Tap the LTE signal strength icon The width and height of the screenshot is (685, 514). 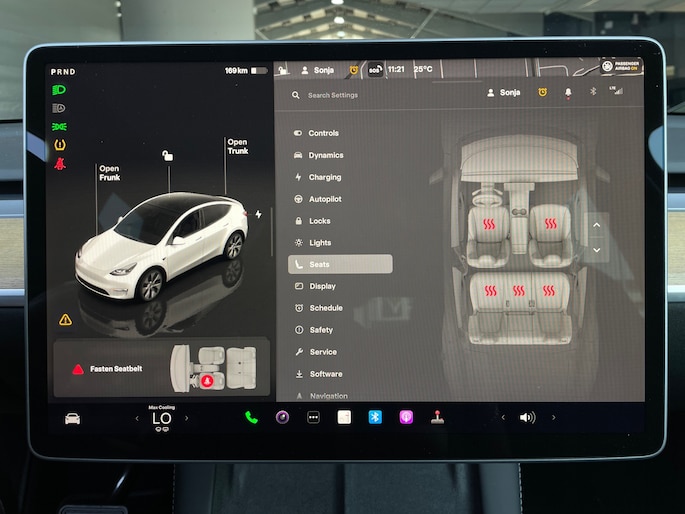[616, 90]
